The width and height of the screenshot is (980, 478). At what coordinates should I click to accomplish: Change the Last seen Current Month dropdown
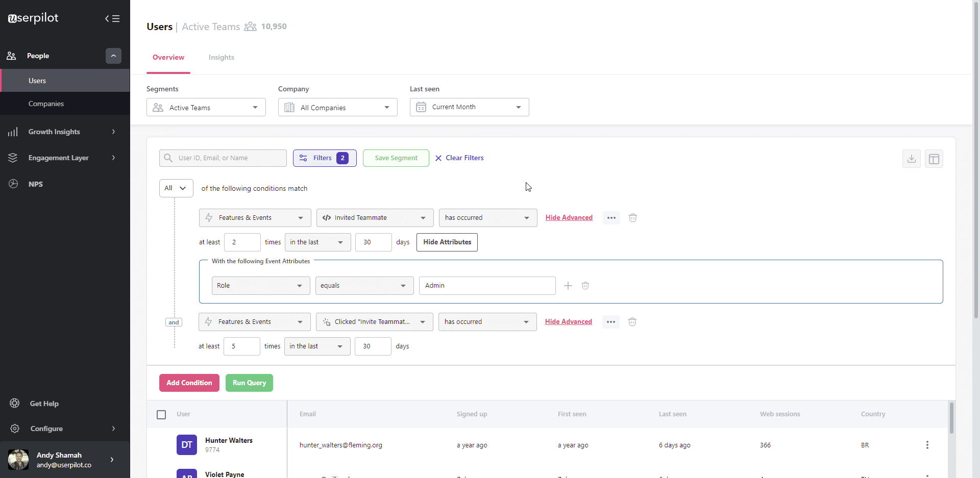[469, 107]
